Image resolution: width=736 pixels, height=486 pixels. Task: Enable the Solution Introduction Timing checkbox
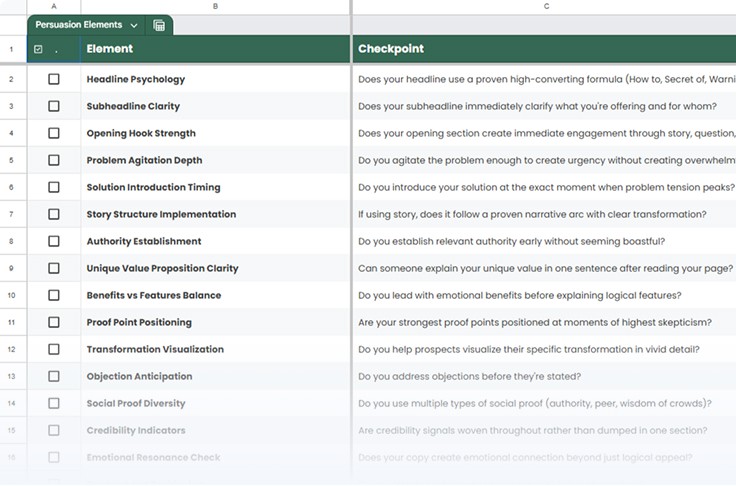pos(54,187)
